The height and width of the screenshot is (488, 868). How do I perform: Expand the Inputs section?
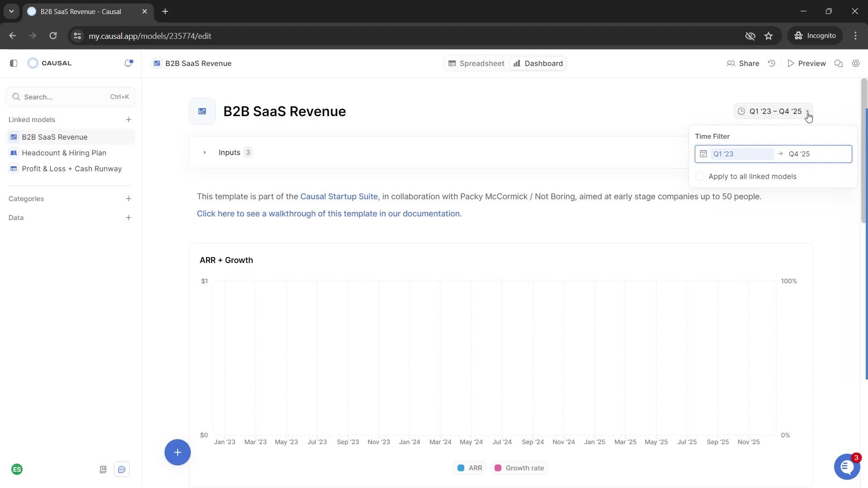(205, 153)
